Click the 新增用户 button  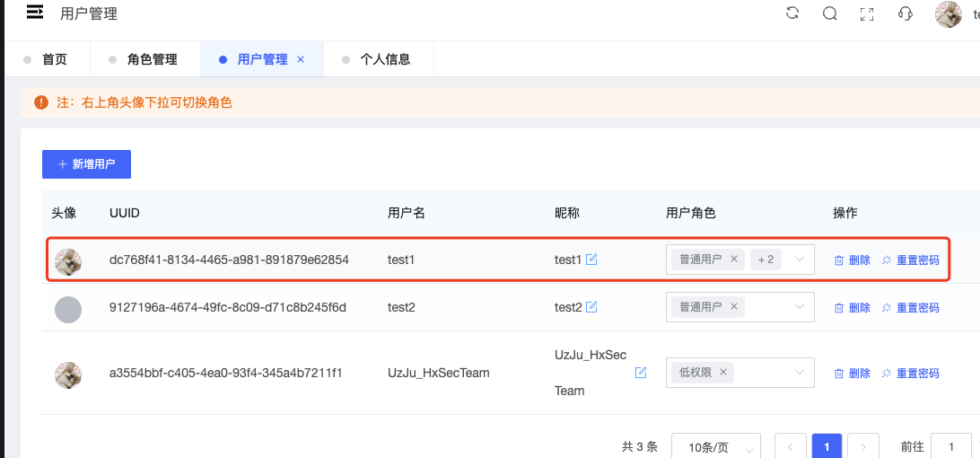pyautogui.click(x=86, y=164)
